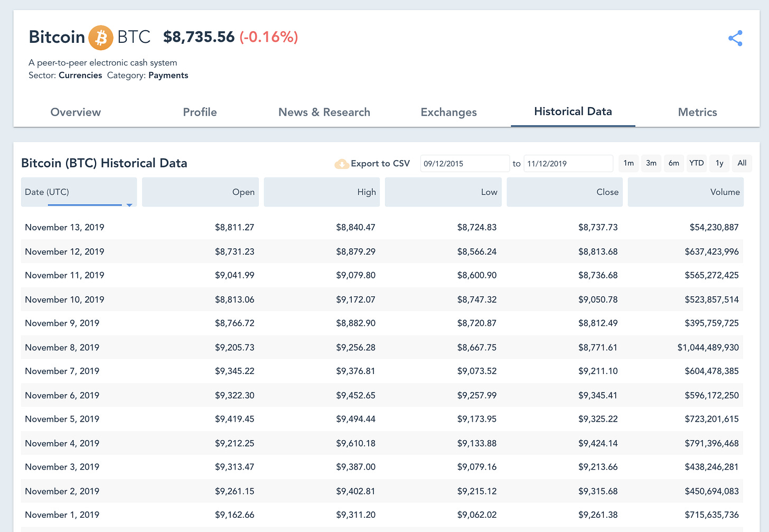Click the (-0.16%) price change
The width and height of the screenshot is (769, 532).
269,37
